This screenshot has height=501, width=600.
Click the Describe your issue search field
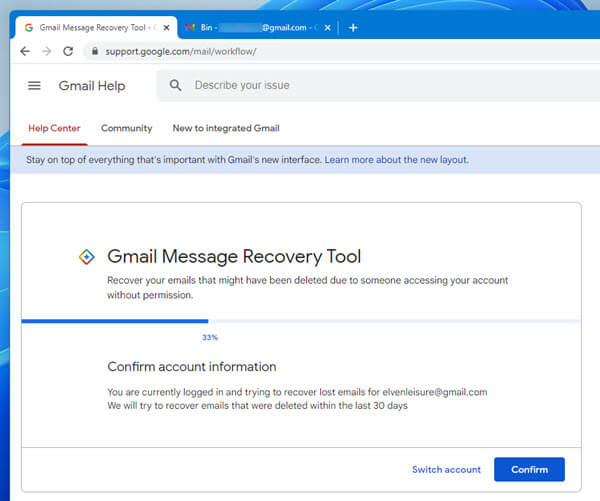coord(379,85)
